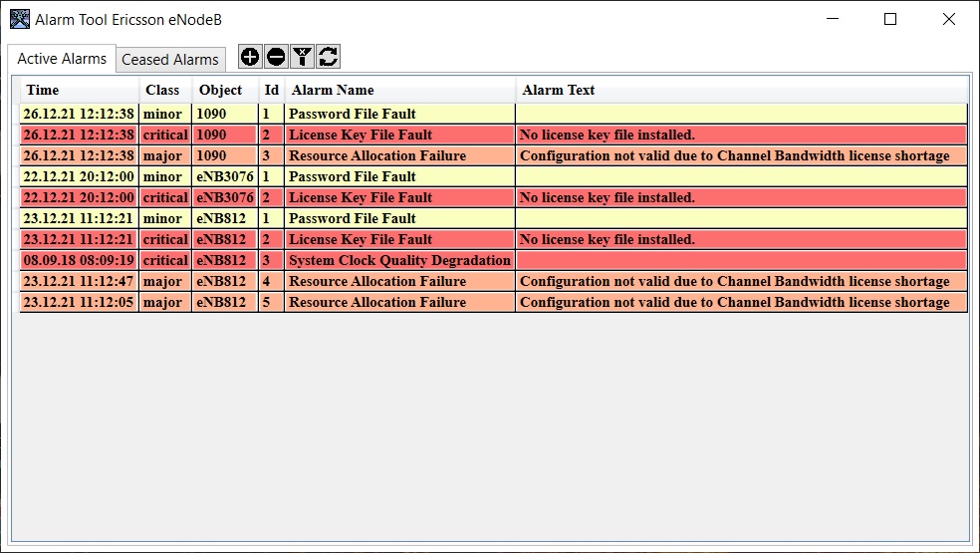Click the clear filter funnel icon
This screenshot has width=980, height=553.
pos(303,58)
